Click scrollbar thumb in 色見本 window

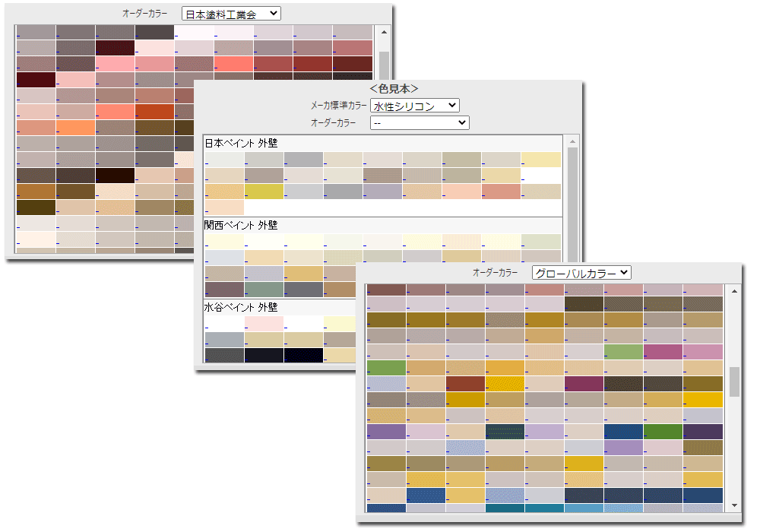click(x=572, y=206)
